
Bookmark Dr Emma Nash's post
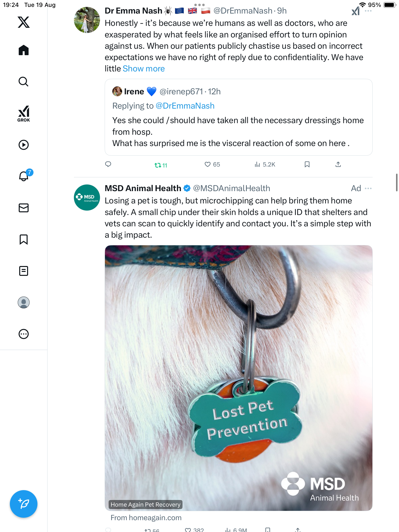click(x=307, y=164)
